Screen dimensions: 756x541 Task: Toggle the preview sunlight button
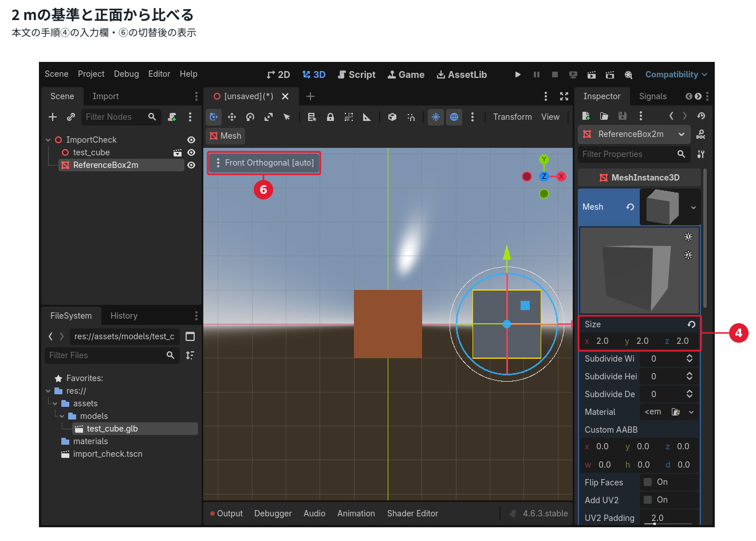click(x=436, y=117)
